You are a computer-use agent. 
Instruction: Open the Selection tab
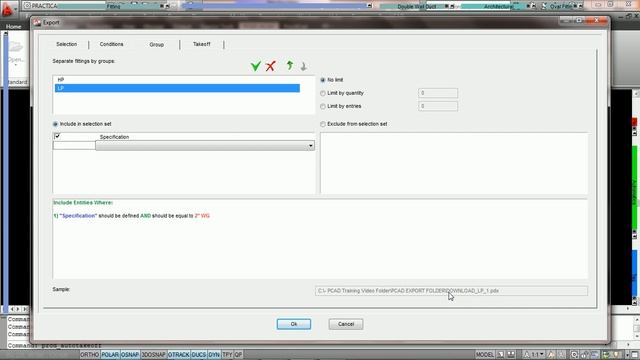point(67,44)
